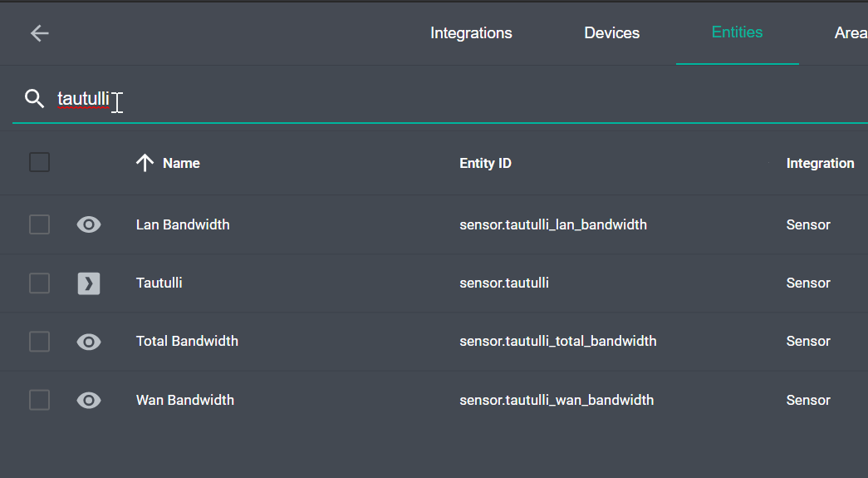Open the Lan Bandwidth entity name
Image resolution: width=868 pixels, height=478 pixels.
coord(183,224)
